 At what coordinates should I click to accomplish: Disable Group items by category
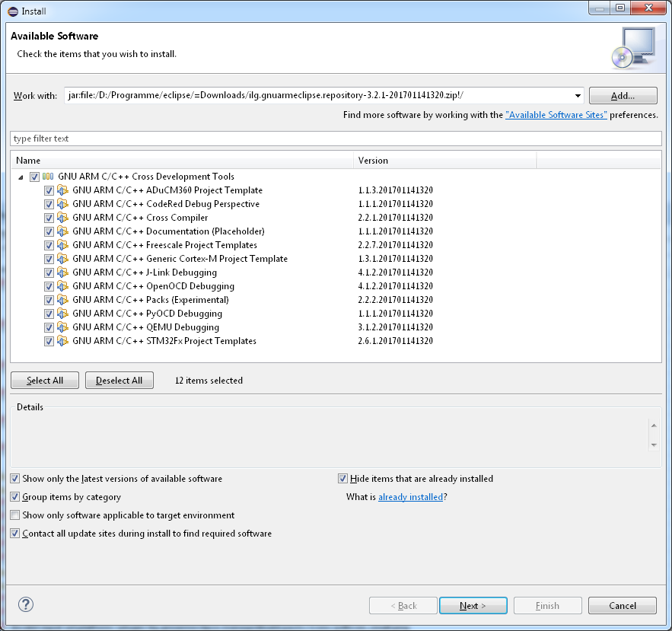pos(15,497)
